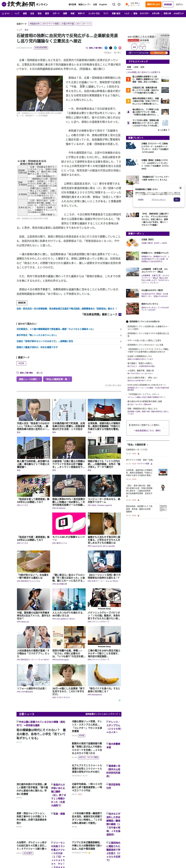Switch ranking to 動画 tab
This screenshot has height=868, width=186.
point(142,67)
